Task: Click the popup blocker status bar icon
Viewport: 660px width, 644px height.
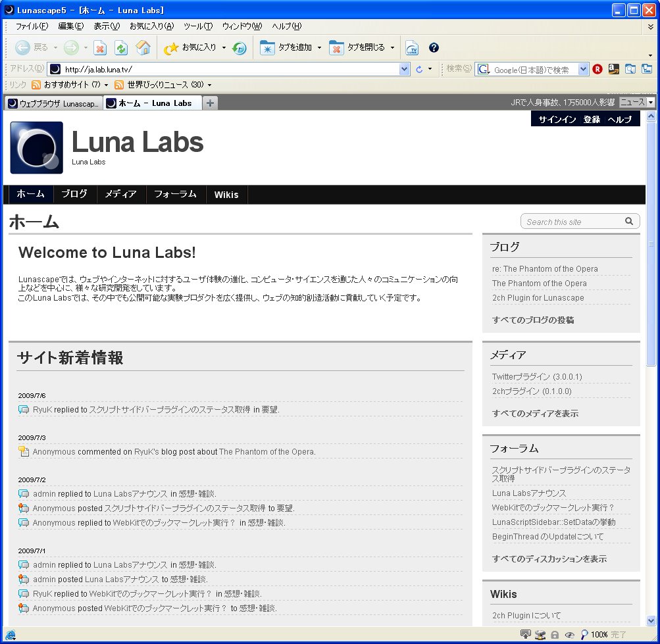Action: (x=526, y=634)
